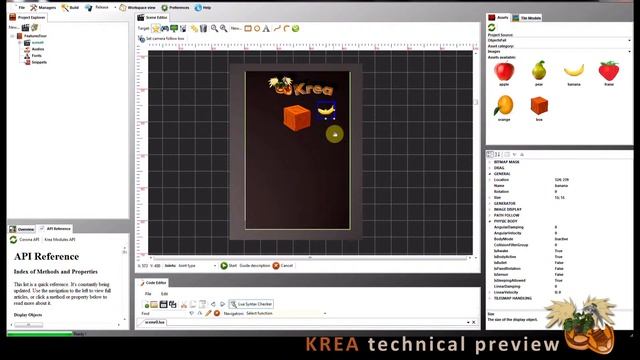Image resolution: width=640 pixels, height=360 pixels.
Task: Select the line path tool
Action: tap(277, 28)
